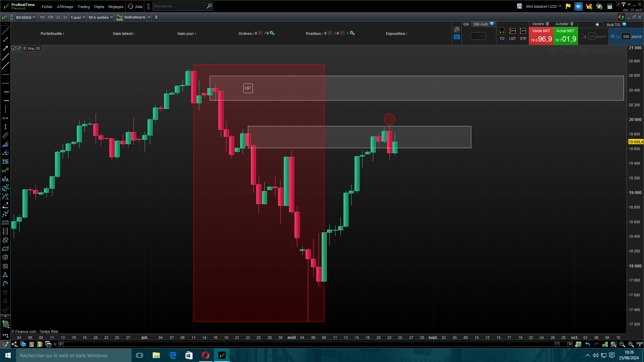Open the NASDAQ instrument dropdown

25,17
